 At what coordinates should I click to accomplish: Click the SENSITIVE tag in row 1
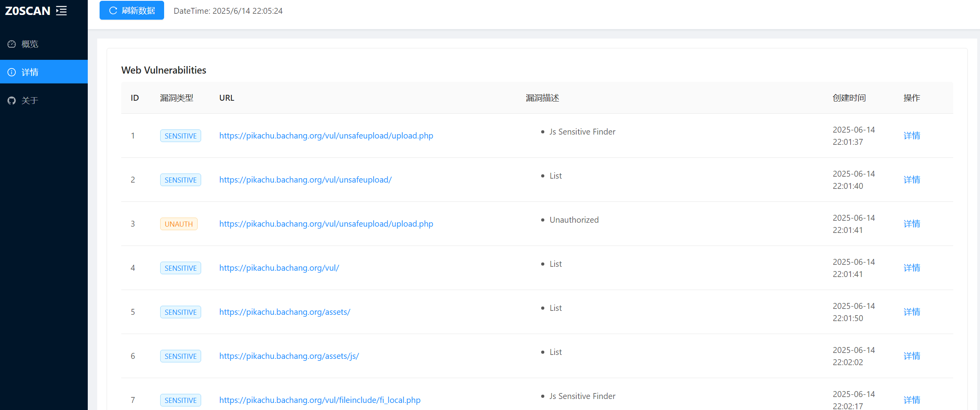[181, 136]
